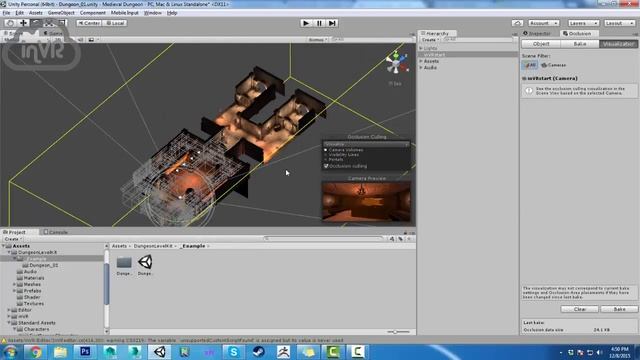
Task: Select the Visibility Lines option
Action: pyautogui.click(x=342, y=155)
